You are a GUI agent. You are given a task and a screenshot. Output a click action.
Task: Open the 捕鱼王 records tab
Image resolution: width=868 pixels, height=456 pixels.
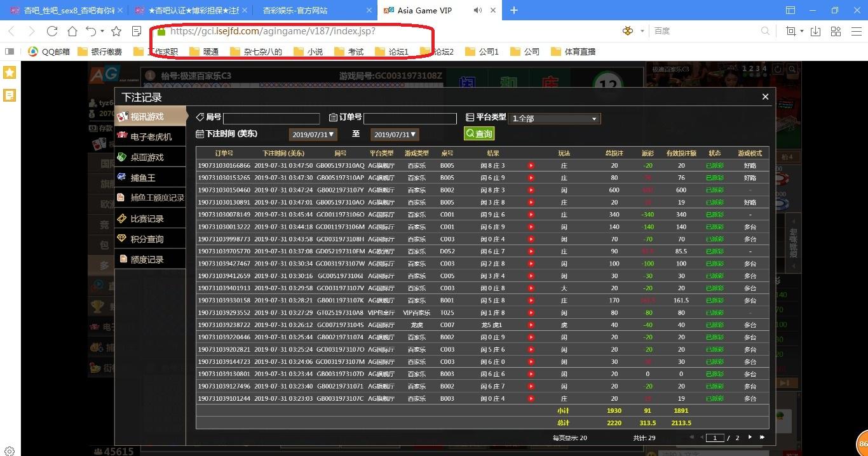pos(151,177)
